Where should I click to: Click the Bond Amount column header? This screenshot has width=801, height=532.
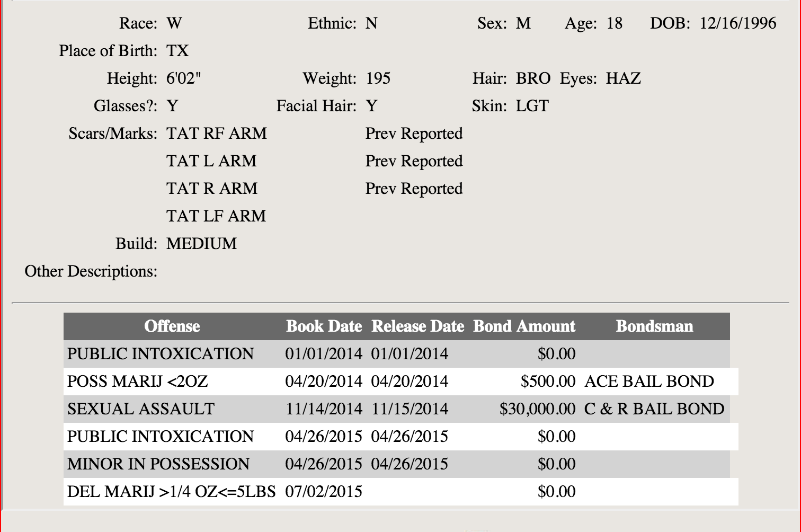click(x=524, y=326)
